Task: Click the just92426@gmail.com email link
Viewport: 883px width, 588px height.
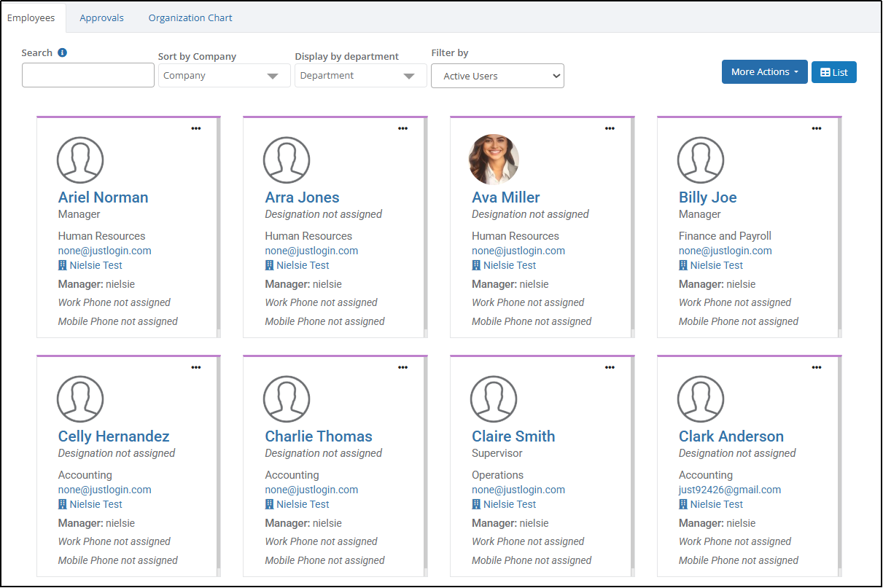Action: [x=730, y=490]
